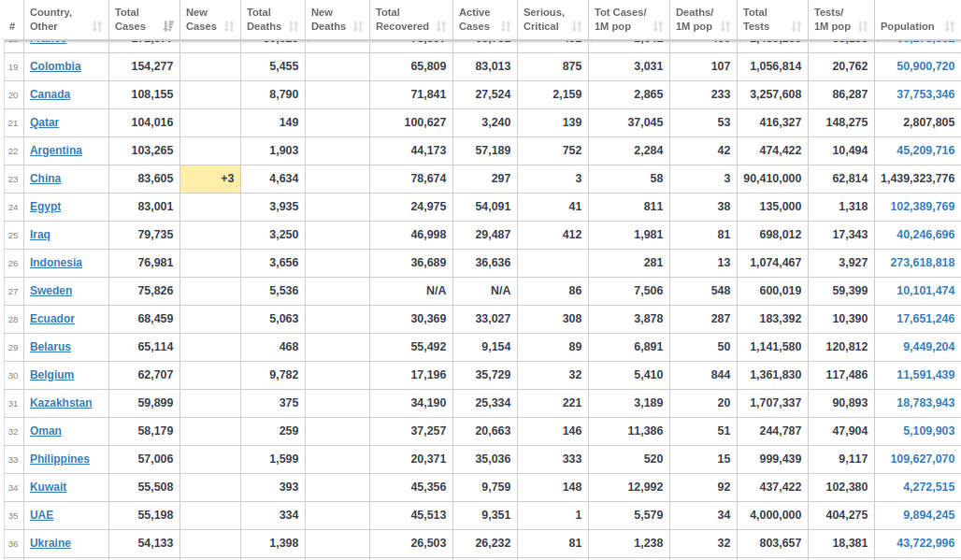Open the Kuwait country page
This screenshot has height=560, width=961.
(48, 487)
